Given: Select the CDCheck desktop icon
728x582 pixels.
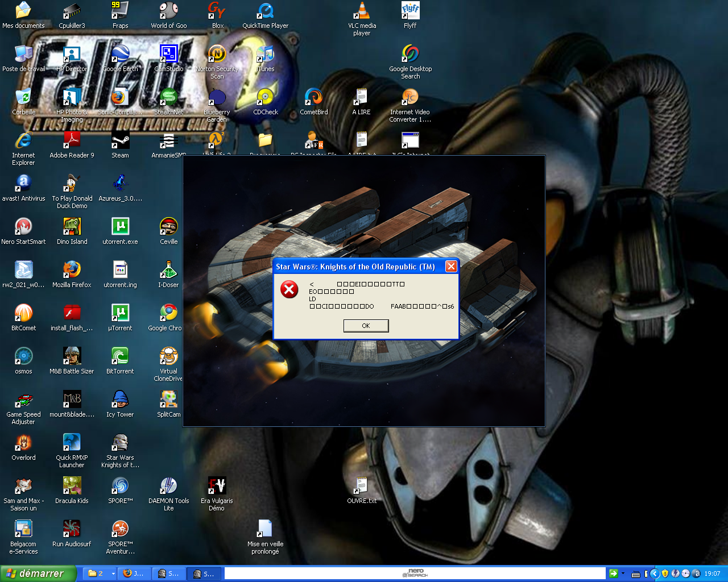Looking at the screenshot, I should [x=265, y=102].
